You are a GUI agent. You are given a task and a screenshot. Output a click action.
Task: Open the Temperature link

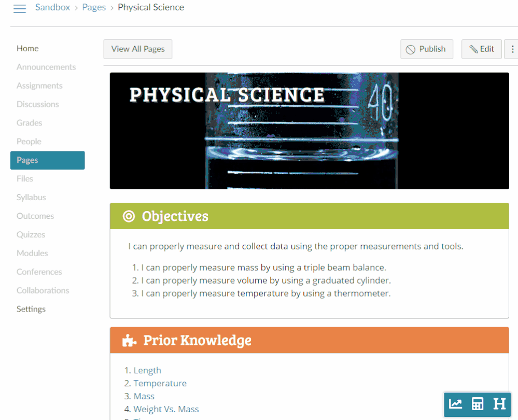[x=160, y=383]
